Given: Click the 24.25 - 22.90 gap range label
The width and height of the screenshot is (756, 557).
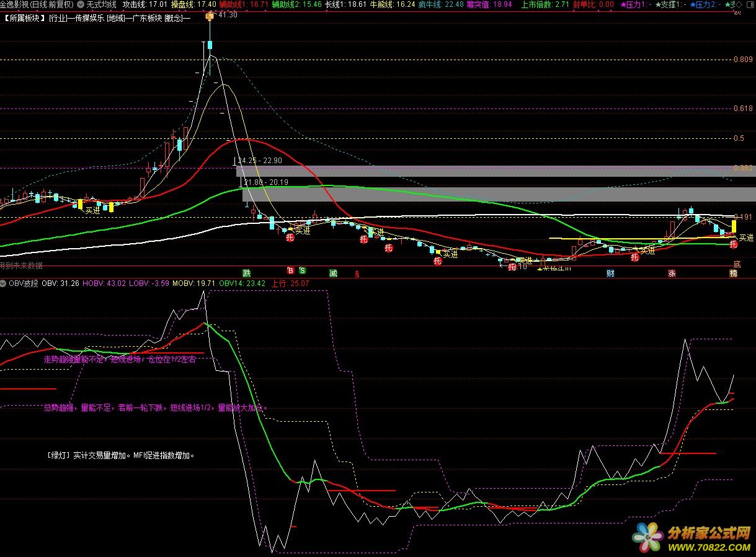Looking at the screenshot, I should (259, 160).
